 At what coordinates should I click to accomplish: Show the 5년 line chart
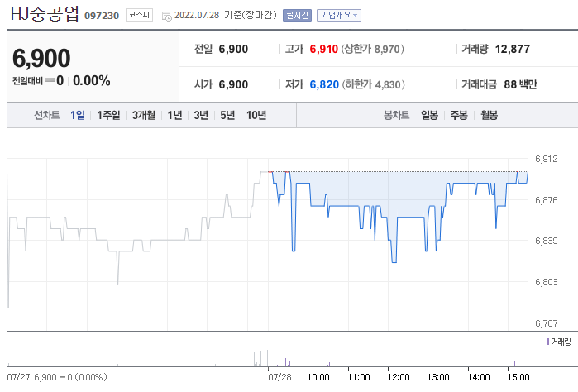tap(227, 115)
